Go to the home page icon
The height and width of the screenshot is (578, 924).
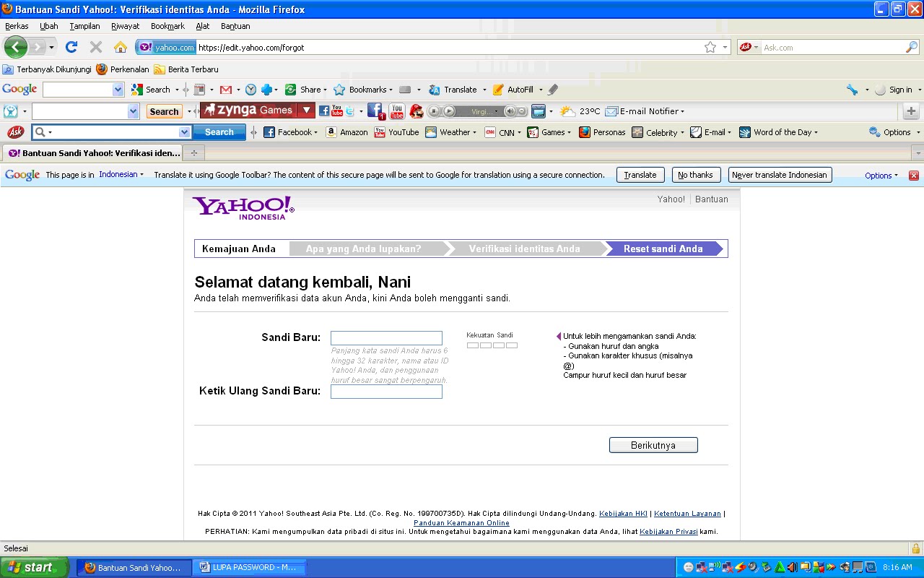pos(121,47)
